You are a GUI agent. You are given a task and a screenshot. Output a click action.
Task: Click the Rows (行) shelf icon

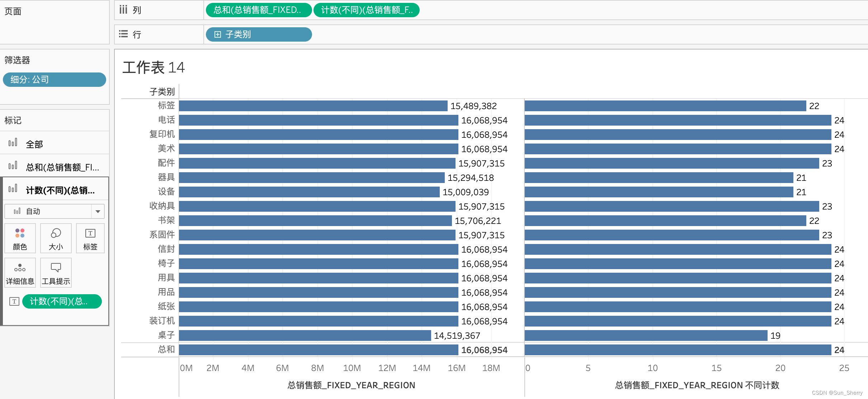tap(123, 34)
